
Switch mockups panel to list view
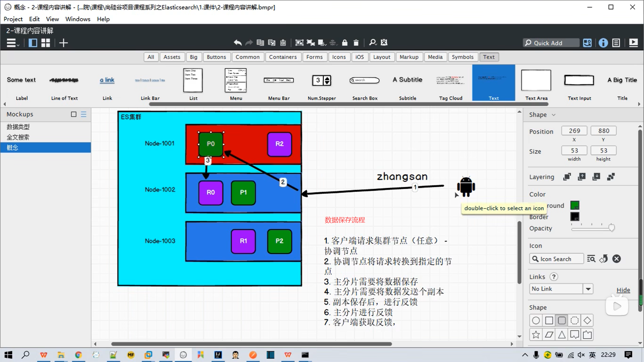84,114
